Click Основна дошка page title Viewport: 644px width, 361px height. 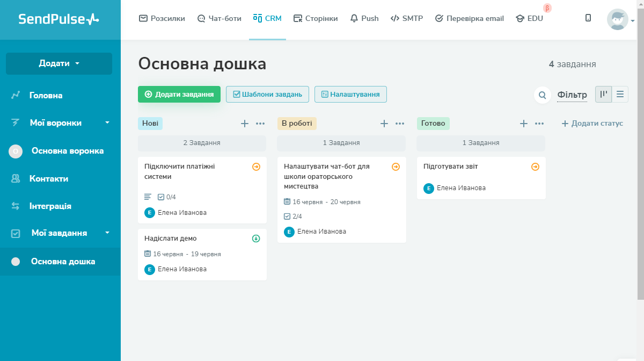(x=202, y=64)
